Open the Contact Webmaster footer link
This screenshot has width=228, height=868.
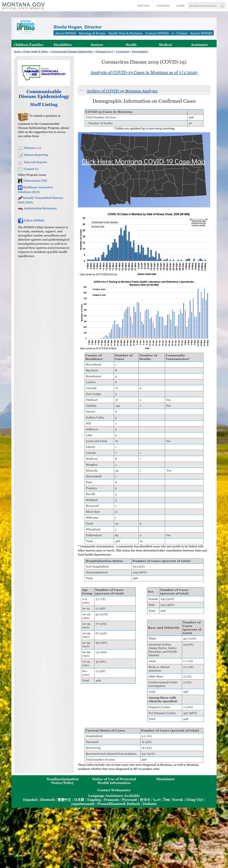coord(114,790)
